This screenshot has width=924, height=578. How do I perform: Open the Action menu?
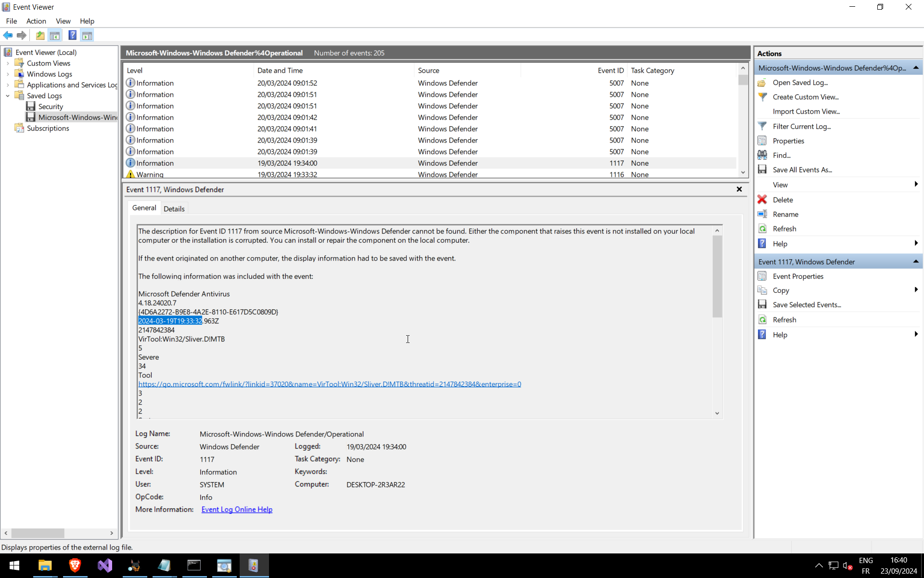(x=36, y=21)
